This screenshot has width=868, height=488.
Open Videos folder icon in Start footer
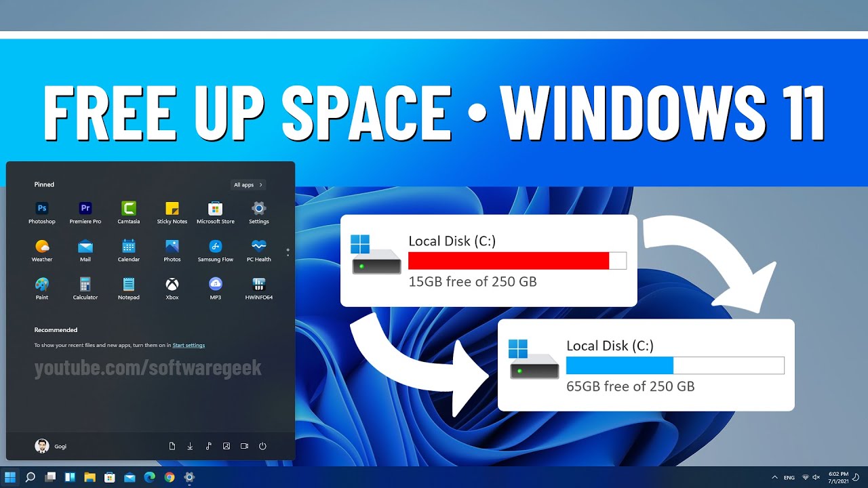(x=244, y=446)
